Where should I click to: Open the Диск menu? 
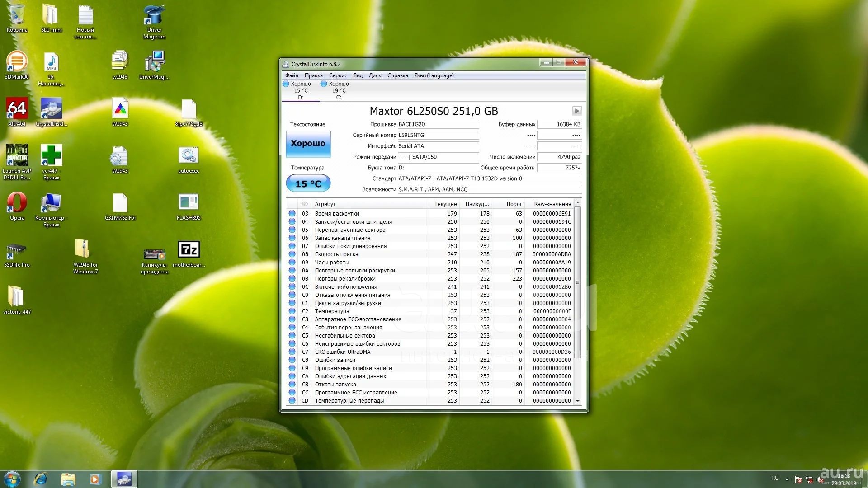coord(375,75)
